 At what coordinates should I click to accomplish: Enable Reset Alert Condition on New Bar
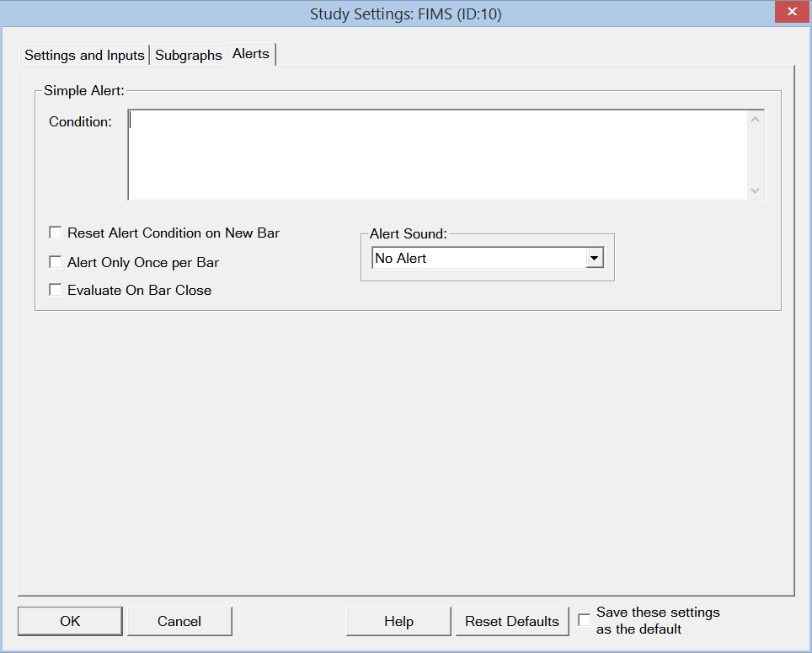point(56,233)
